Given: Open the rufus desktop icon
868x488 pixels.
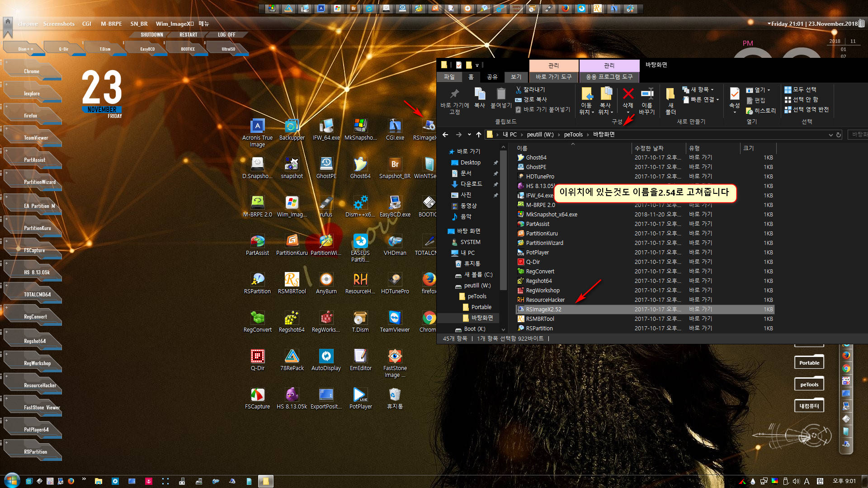Looking at the screenshot, I should click(326, 206).
